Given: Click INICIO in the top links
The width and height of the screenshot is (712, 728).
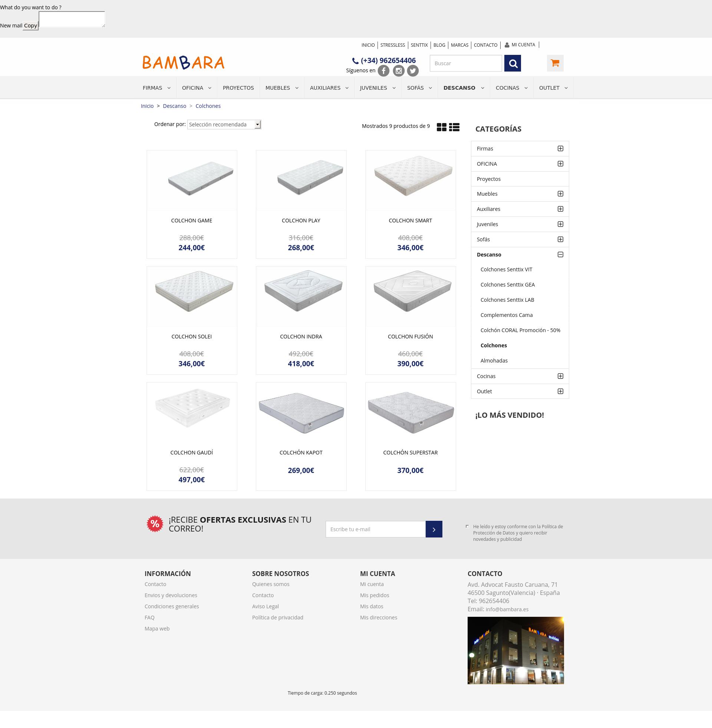Looking at the screenshot, I should click(x=368, y=45).
